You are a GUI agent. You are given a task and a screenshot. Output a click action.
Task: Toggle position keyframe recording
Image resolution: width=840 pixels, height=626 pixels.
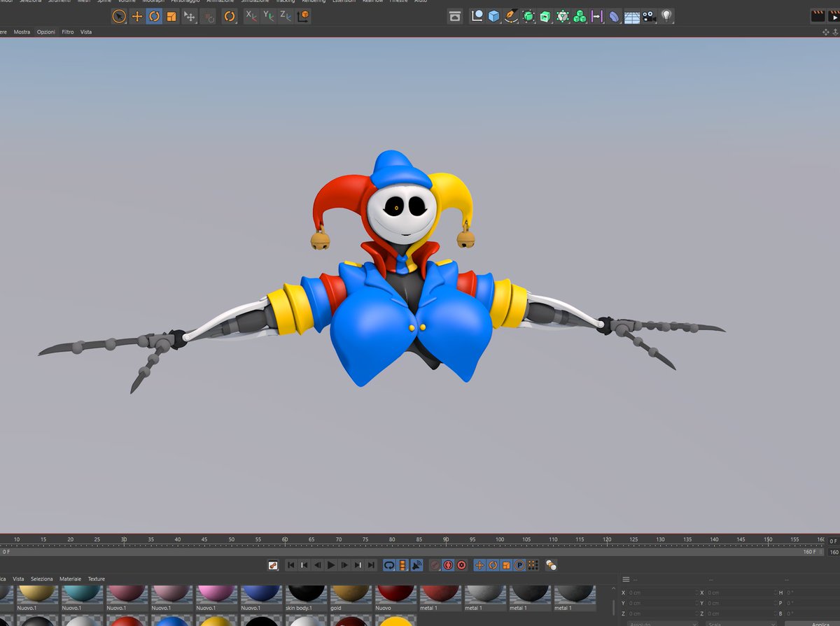point(479,565)
